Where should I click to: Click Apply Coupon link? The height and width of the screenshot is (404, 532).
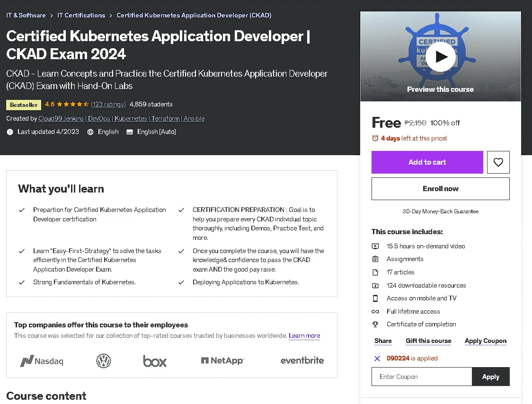coord(486,341)
